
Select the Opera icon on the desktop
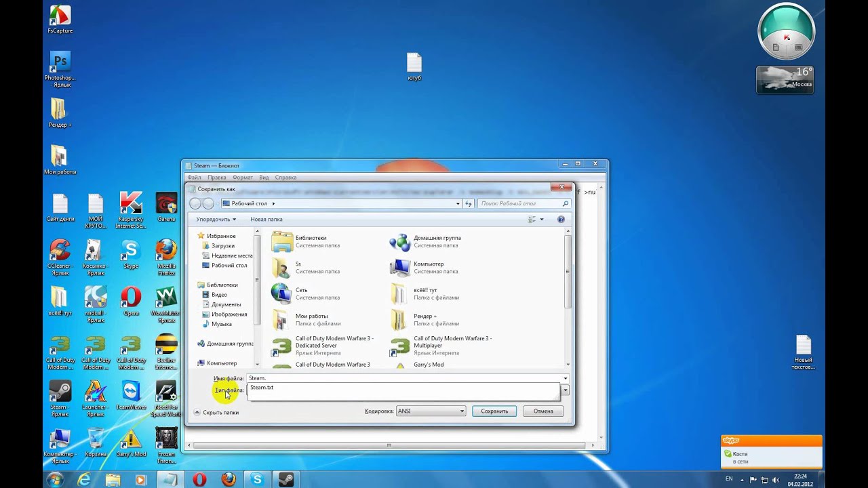click(x=131, y=302)
